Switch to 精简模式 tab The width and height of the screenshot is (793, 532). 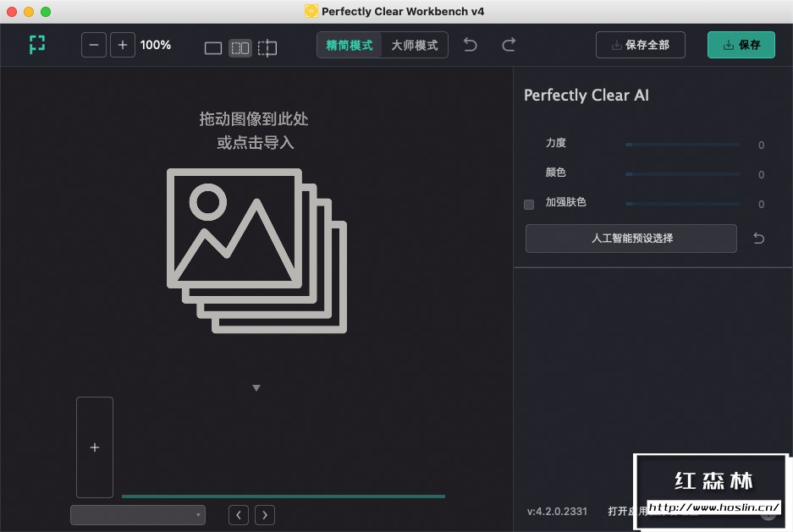(x=350, y=45)
